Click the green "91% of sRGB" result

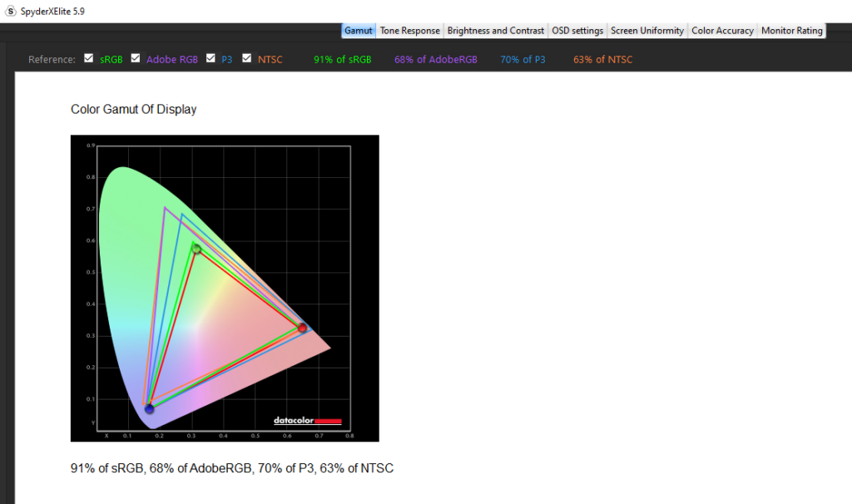343,60
